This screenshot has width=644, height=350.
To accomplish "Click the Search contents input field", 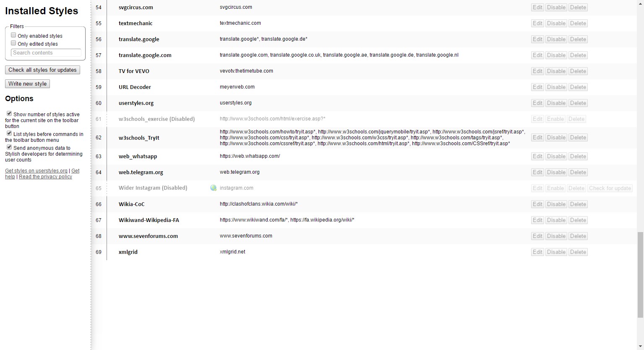I will click(45, 52).
